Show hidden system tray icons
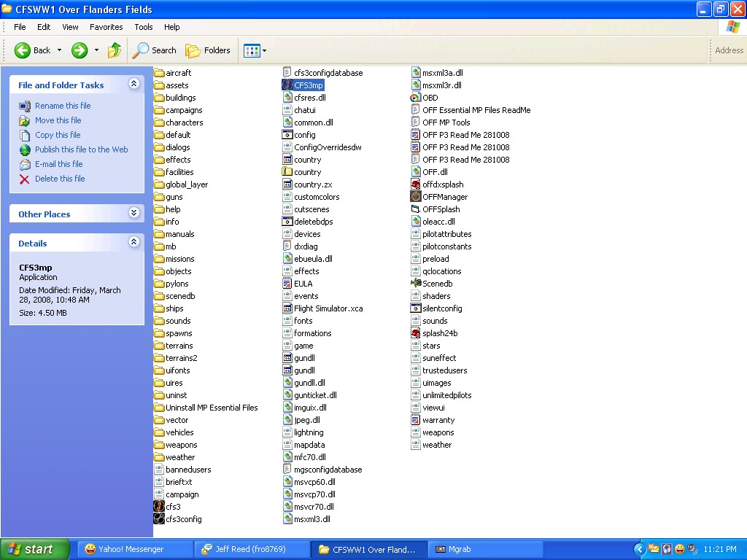747x560 pixels. [x=639, y=549]
